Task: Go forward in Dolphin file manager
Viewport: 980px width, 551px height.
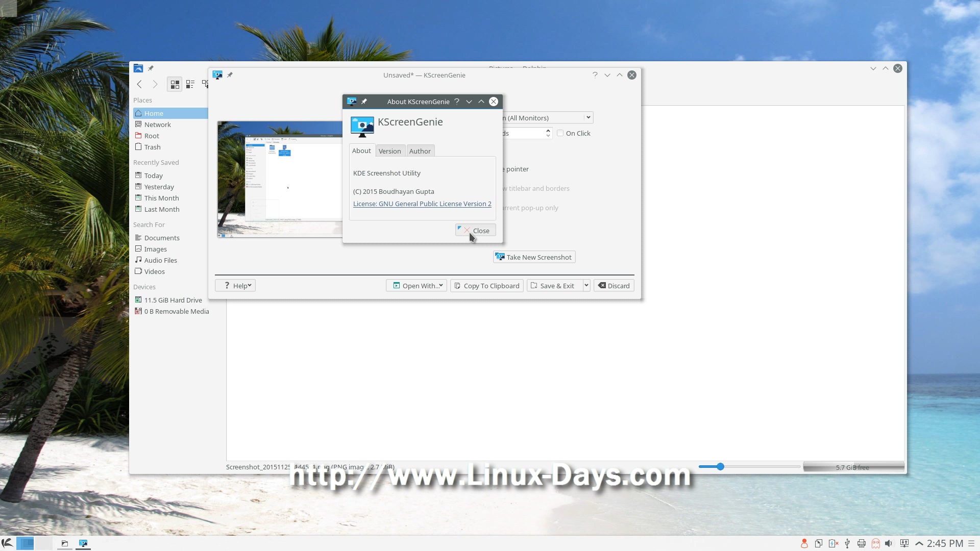Action: click(155, 84)
